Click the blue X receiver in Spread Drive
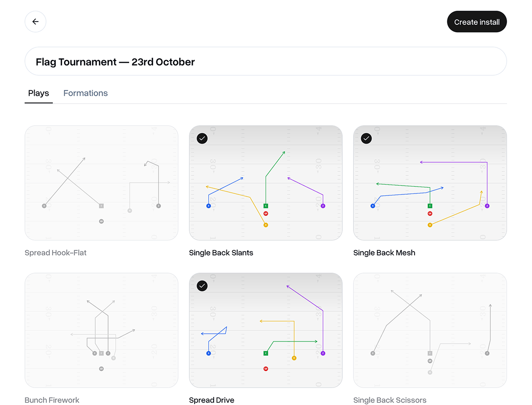This screenshot has height=405, width=532. (209, 353)
